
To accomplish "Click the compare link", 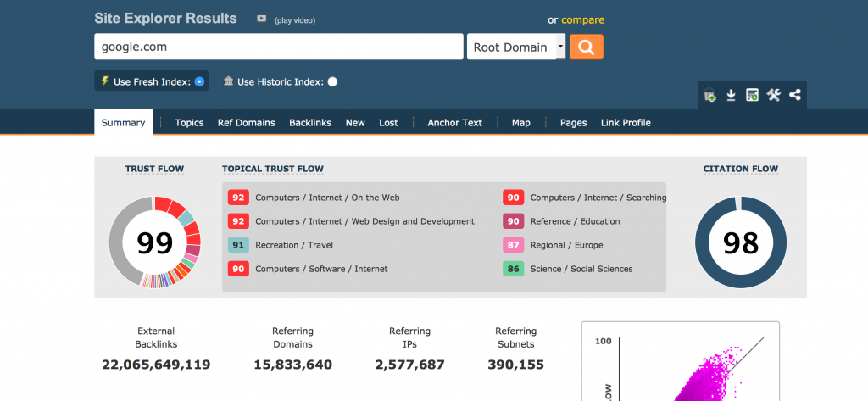I will (x=583, y=20).
